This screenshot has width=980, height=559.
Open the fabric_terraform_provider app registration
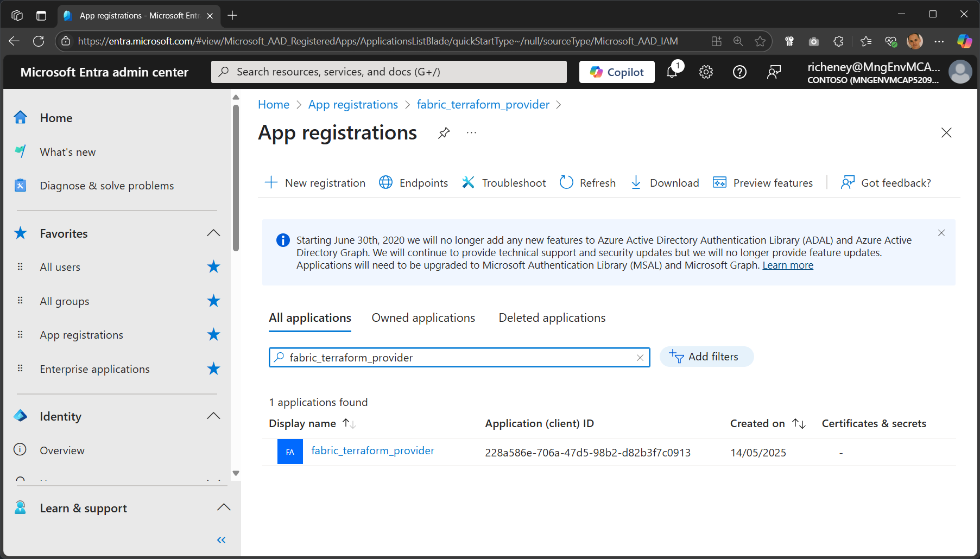tap(372, 450)
